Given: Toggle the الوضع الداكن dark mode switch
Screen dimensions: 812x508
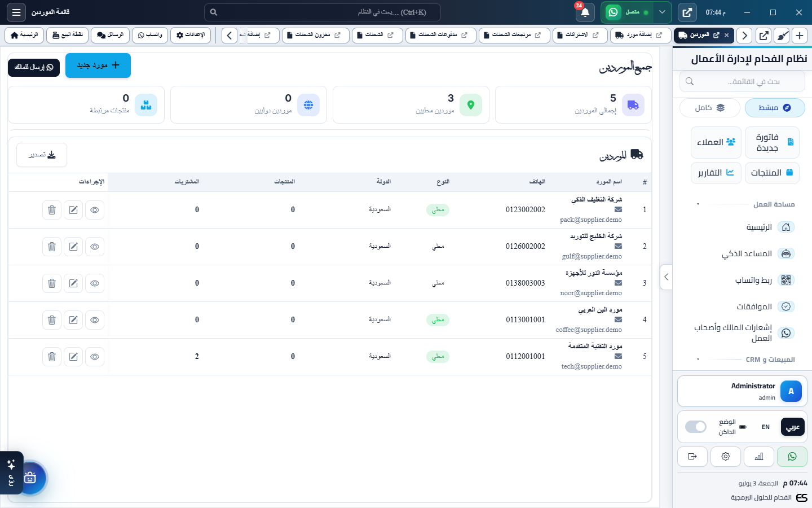Looking at the screenshot, I should pyautogui.click(x=696, y=427).
